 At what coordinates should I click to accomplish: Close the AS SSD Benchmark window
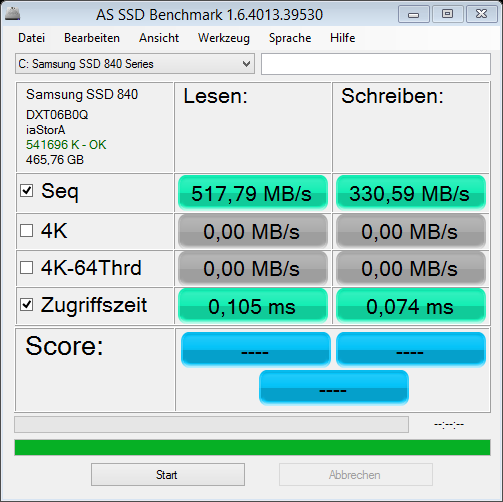pos(482,14)
